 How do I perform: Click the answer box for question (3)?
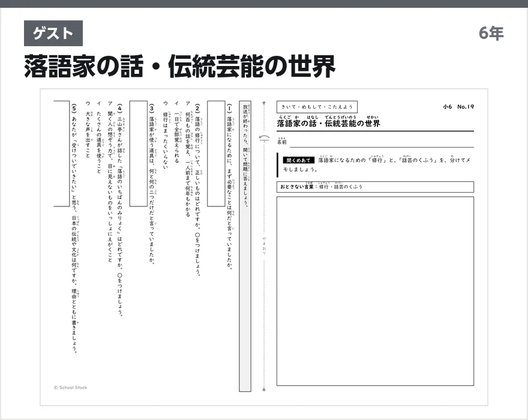pos(139,153)
